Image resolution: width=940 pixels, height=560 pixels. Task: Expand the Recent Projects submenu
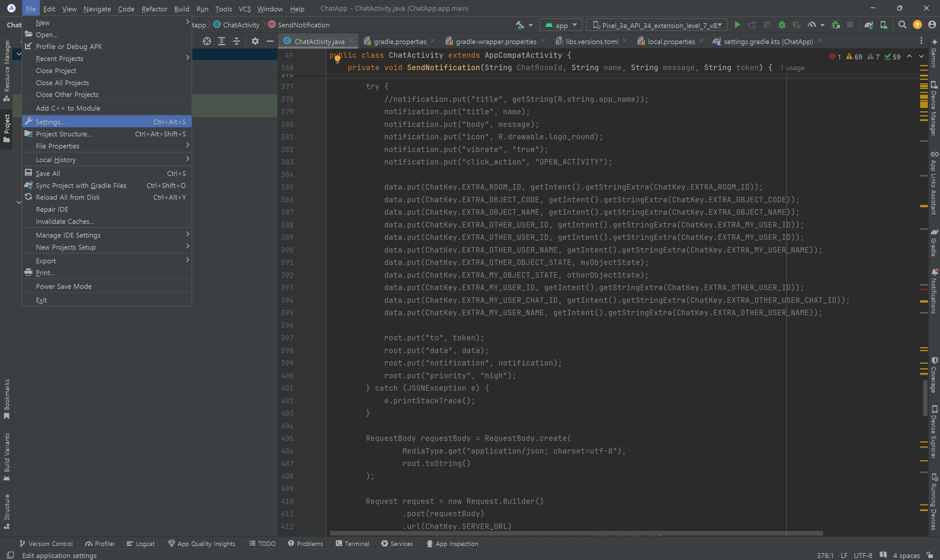tap(60, 58)
